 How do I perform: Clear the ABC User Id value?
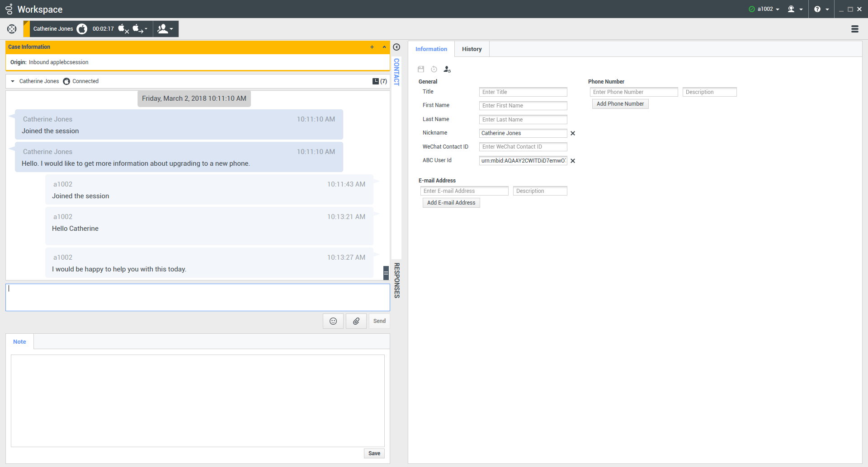[573, 161]
